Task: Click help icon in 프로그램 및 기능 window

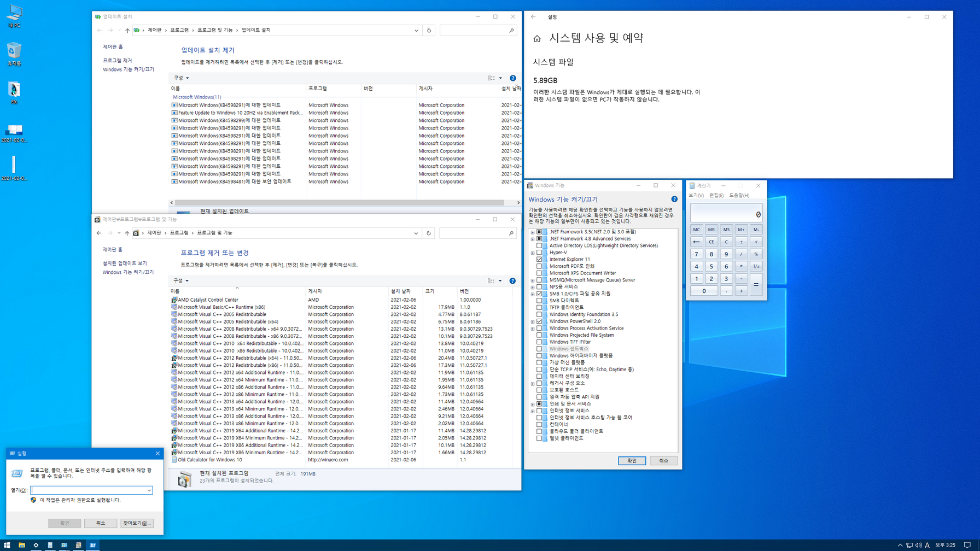Action: pos(512,281)
